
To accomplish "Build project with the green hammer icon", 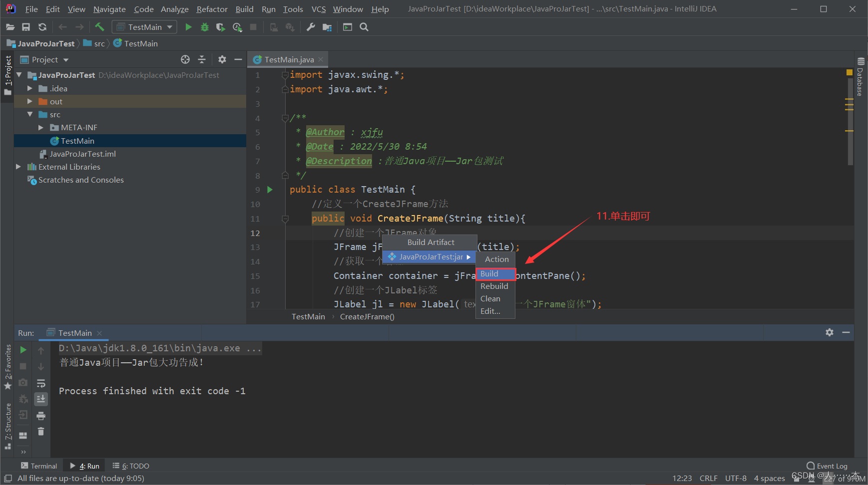I will pyautogui.click(x=99, y=27).
